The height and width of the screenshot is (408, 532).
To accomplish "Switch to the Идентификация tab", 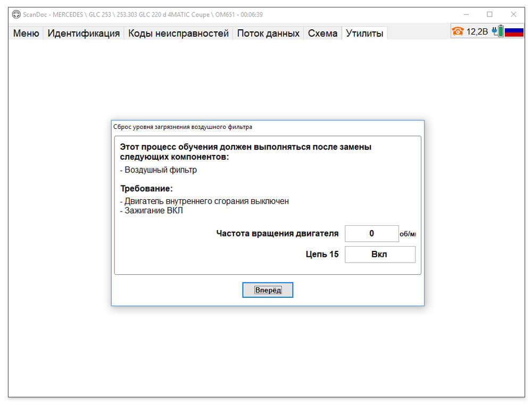I will point(84,34).
